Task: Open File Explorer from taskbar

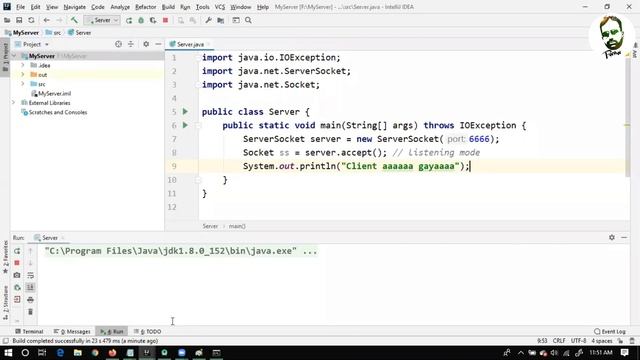Action: point(78,353)
